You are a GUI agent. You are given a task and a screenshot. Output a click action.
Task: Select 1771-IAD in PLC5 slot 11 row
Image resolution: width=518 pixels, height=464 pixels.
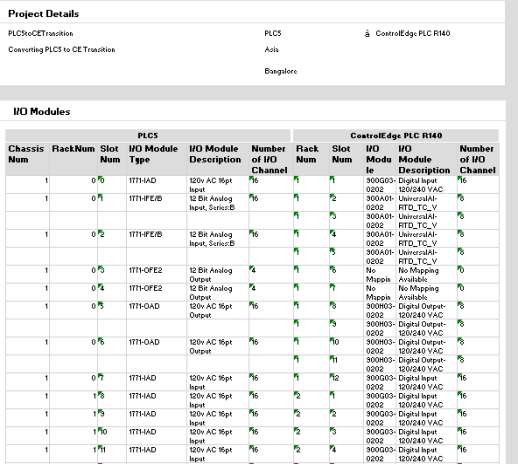click(x=142, y=450)
